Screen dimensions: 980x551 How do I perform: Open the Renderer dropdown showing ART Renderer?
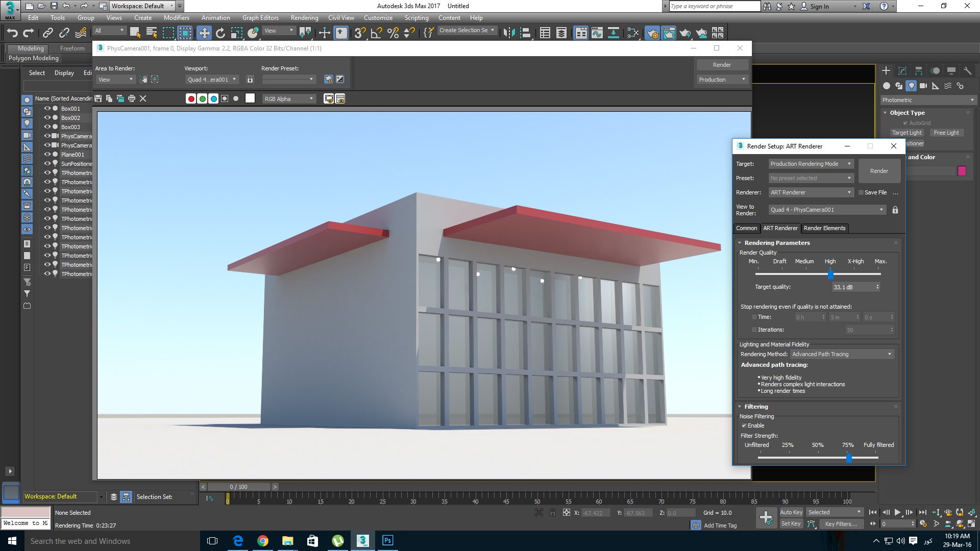tap(811, 192)
